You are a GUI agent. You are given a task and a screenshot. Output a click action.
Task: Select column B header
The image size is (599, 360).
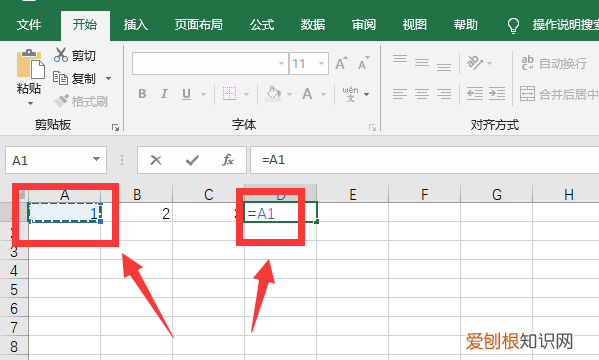tap(136, 195)
